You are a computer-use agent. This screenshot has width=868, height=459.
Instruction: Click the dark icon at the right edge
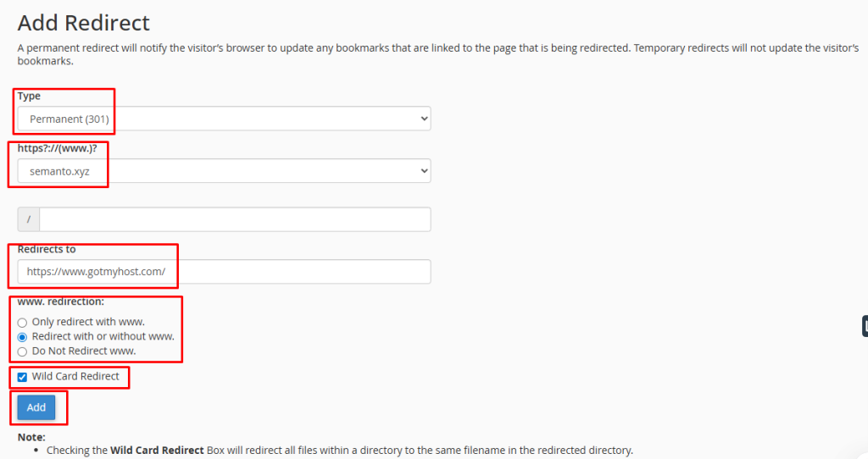(x=865, y=326)
